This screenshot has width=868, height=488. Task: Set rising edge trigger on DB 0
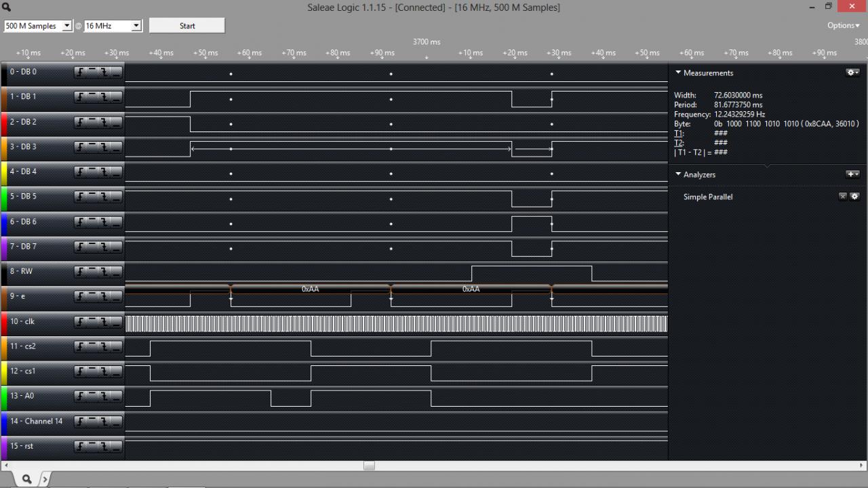[x=81, y=72]
